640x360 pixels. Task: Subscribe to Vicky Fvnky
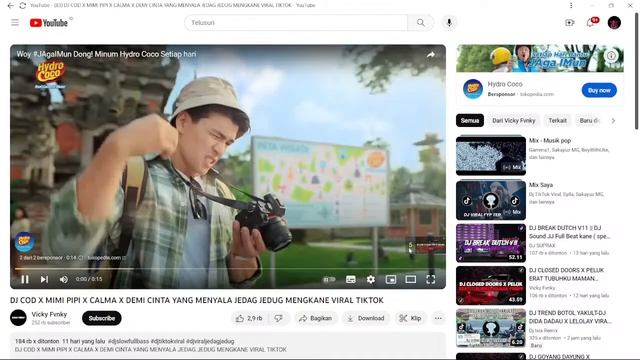pyautogui.click(x=102, y=318)
